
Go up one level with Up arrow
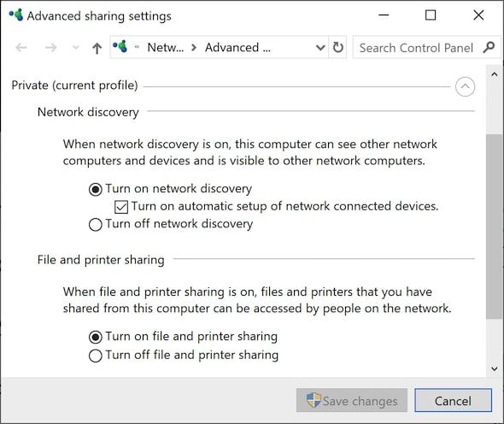(97, 48)
